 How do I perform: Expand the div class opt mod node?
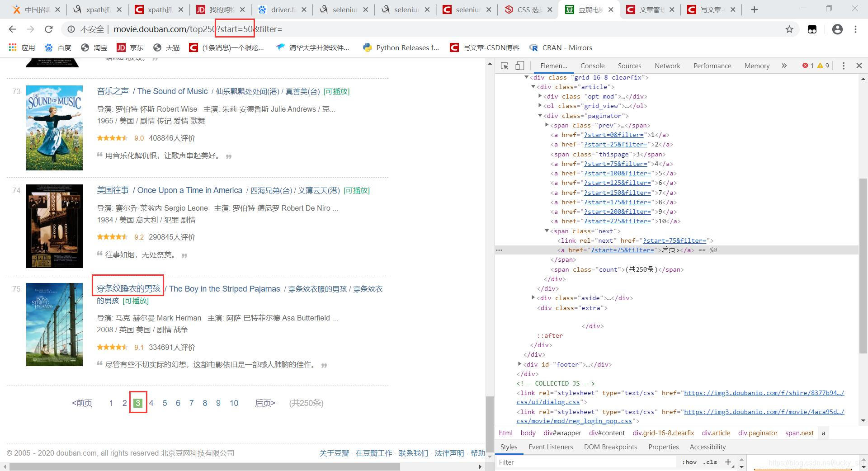pos(540,96)
